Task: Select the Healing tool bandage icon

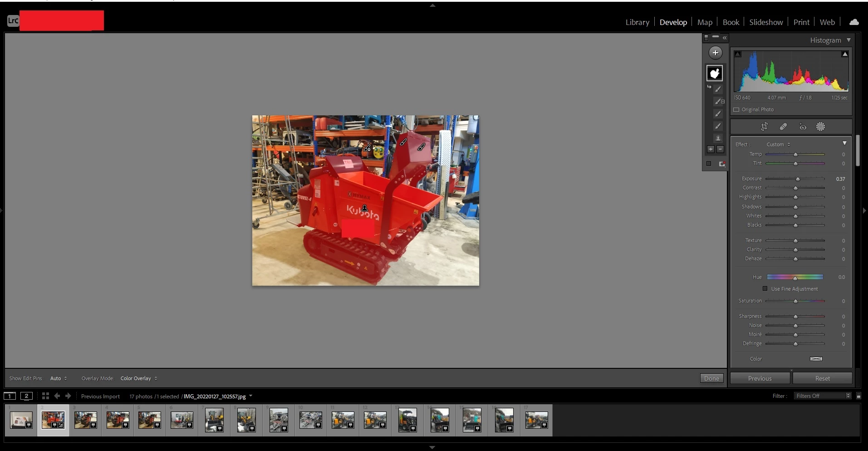Action: [783, 127]
